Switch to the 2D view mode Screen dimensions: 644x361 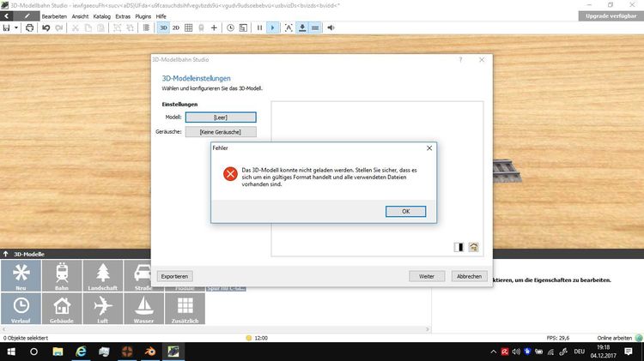click(x=176, y=28)
